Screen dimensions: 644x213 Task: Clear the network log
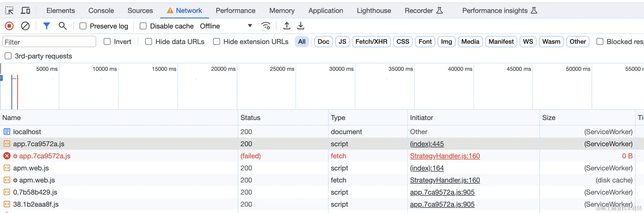25,26
